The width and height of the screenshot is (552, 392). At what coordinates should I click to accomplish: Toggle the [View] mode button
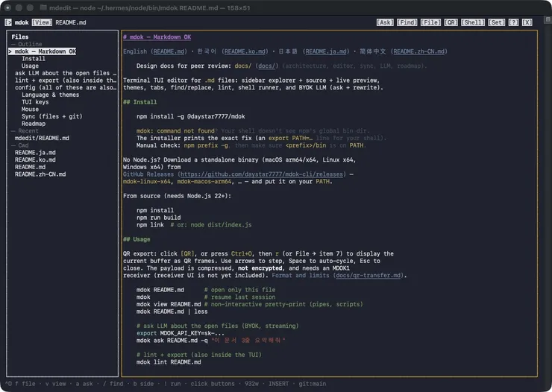[42, 22]
